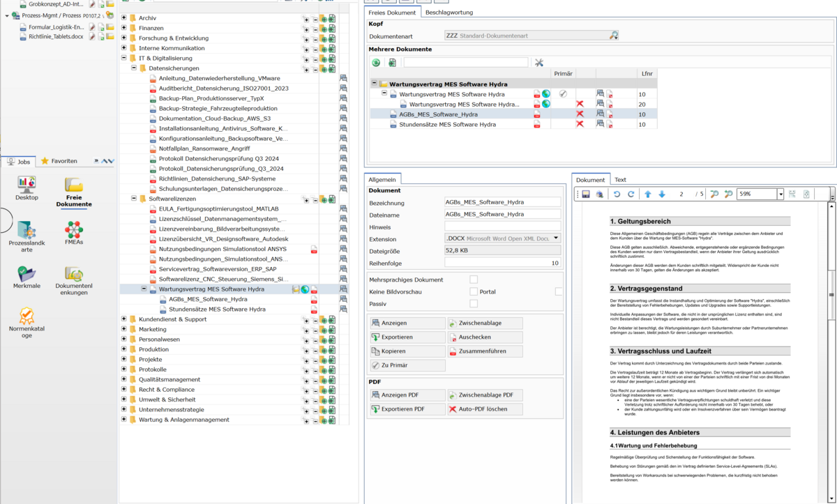Rotate document left in viewer toolbar
This screenshot has width=837, height=504.
[x=617, y=194]
